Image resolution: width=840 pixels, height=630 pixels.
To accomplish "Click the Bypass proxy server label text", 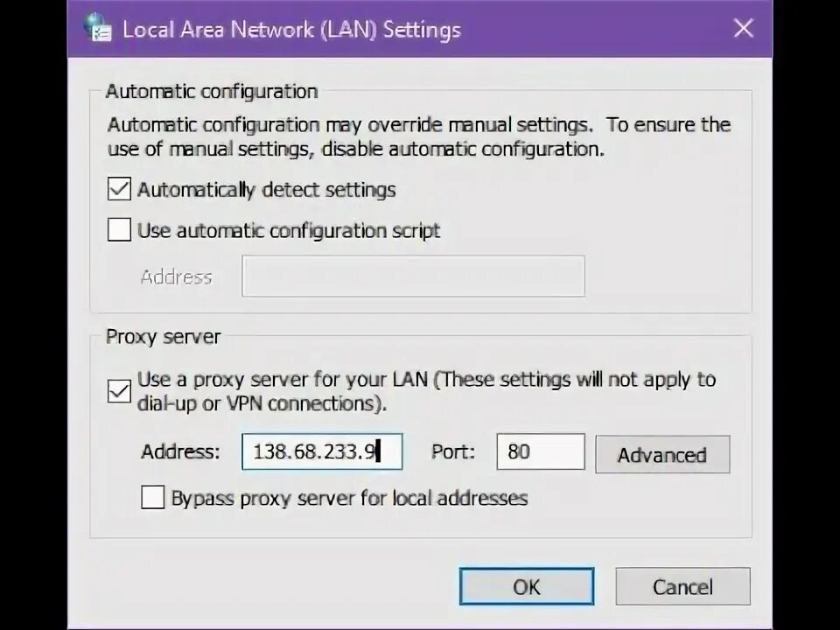I will pos(349,498).
